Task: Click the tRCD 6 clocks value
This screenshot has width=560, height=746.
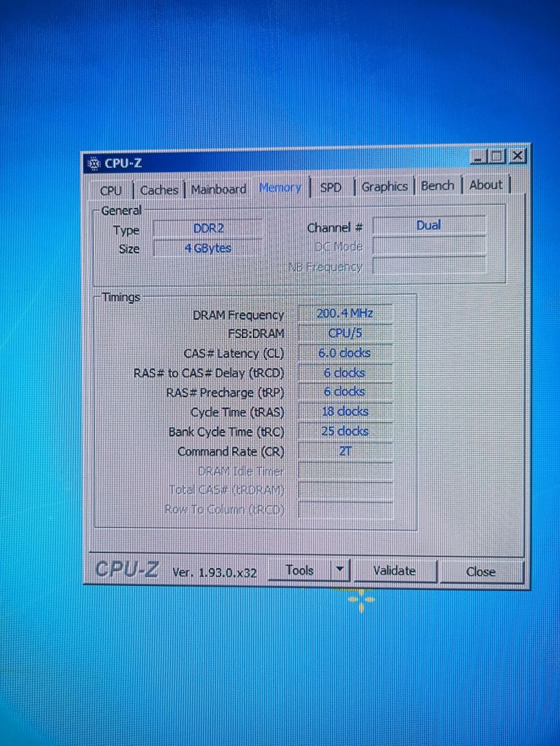Action: 345,372
